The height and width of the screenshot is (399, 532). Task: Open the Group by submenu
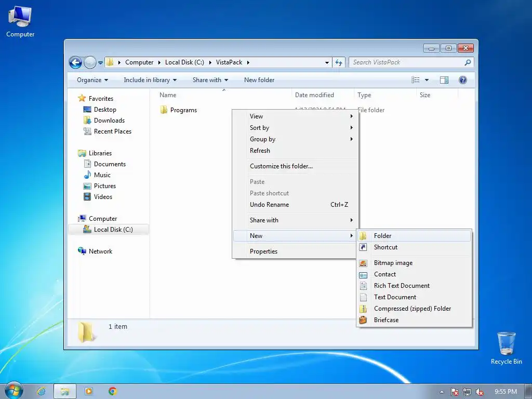[x=295, y=139]
